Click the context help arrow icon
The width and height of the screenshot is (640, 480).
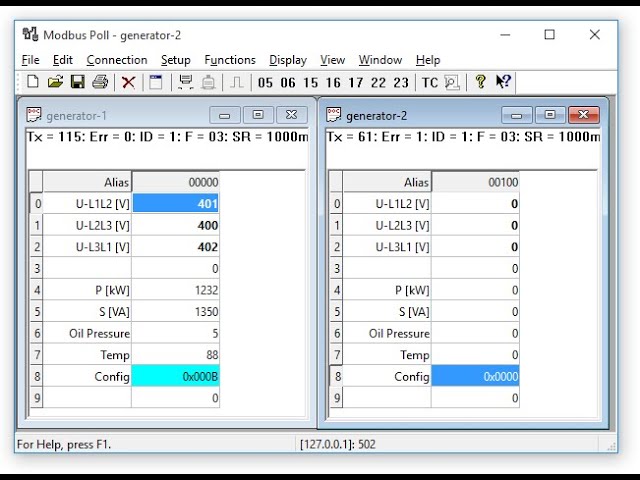click(x=503, y=82)
